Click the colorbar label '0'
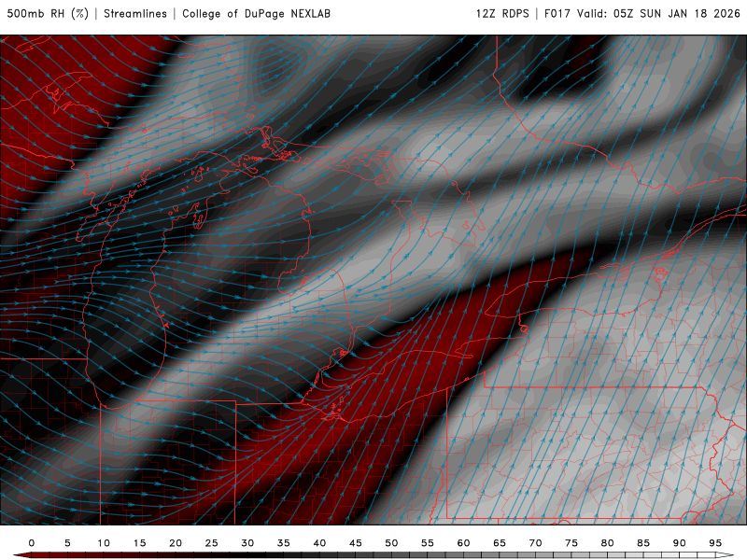 (32, 543)
